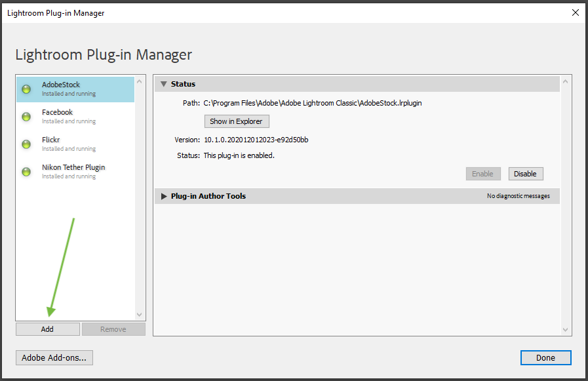Click the Nikon Tether Plugin status icon
This screenshot has width=588, height=381.
point(26,172)
